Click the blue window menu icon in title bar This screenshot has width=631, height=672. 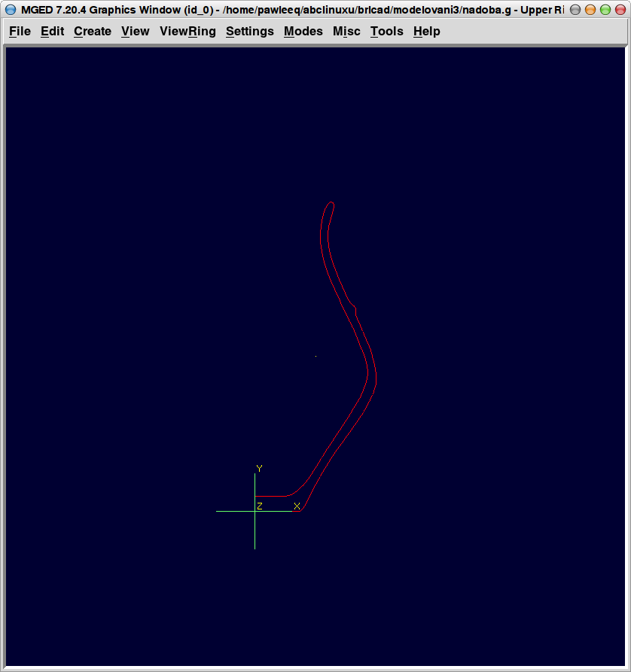(11, 10)
